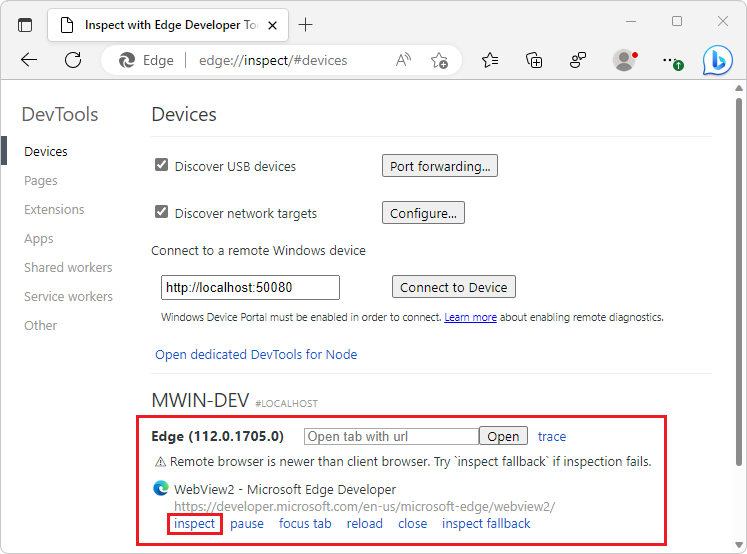Viewport: 747px width, 554px height.
Task: Click the vertical scrollbar thumb
Action: (739, 281)
